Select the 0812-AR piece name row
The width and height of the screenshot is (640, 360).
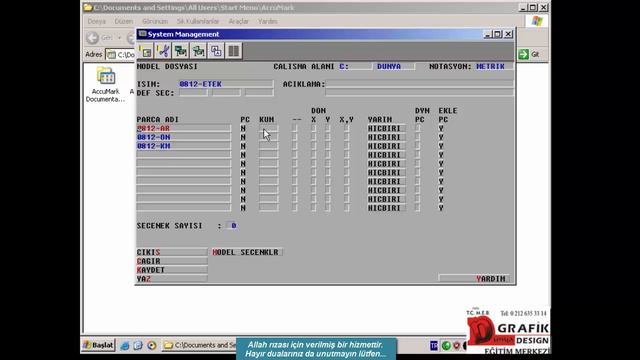[x=183, y=128]
